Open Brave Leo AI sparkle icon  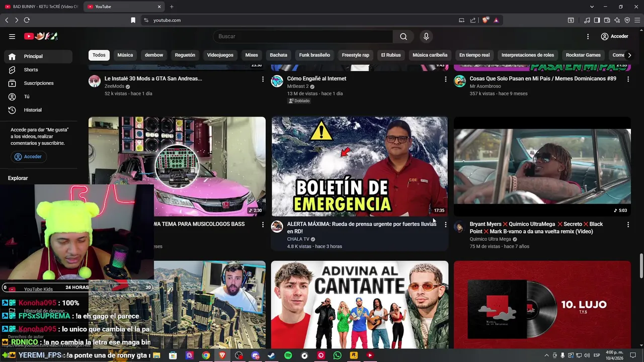[x=617, y=20]
